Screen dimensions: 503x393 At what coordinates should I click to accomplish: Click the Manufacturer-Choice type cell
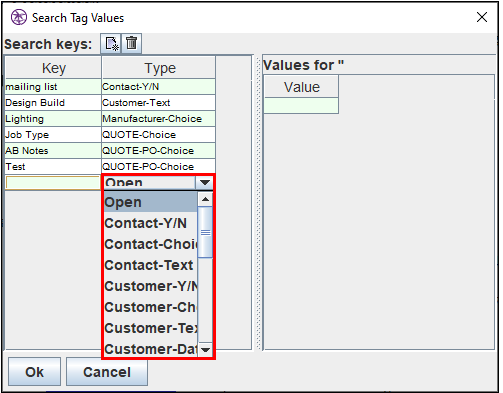pyautogui.click(x=159, y=119)
